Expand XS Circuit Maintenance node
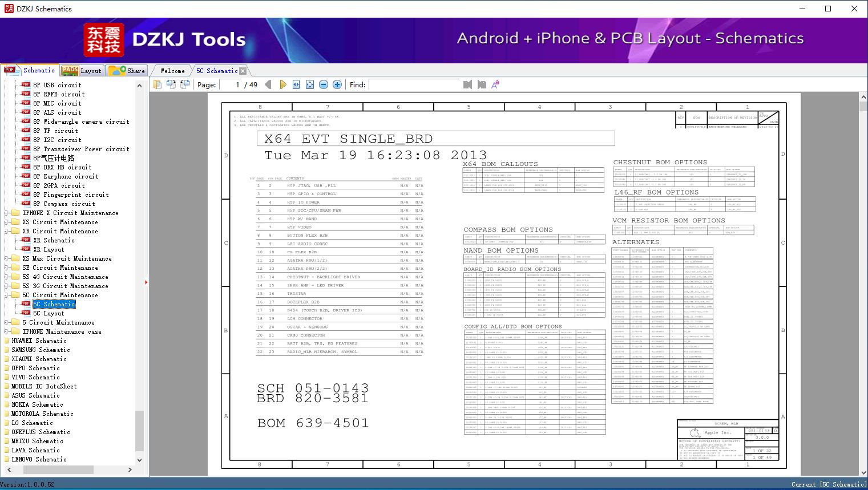Screen dimensions: 868x490 click(7, 222)
